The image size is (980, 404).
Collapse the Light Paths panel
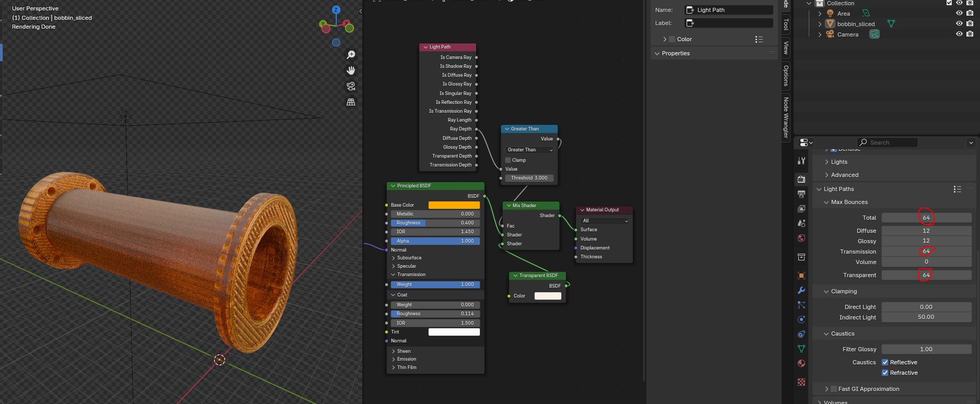(819, 189)
